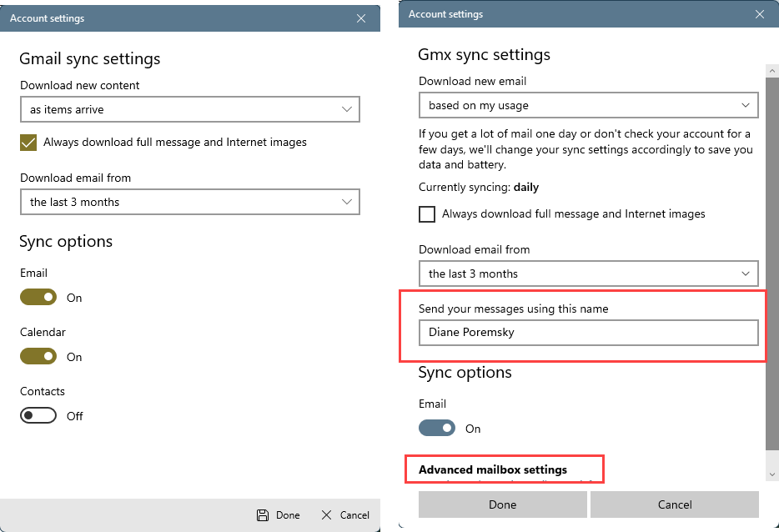Click the scrollbar of the Gmx settings dialog
The image size is (779, 532).
(x=771, y=250)
